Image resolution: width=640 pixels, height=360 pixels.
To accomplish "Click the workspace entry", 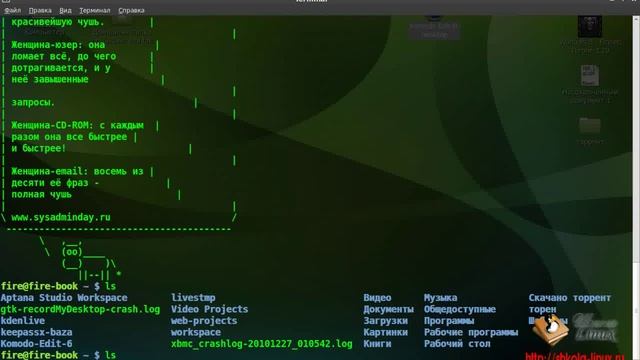I will pyautogui.click(x=196, y=332).
